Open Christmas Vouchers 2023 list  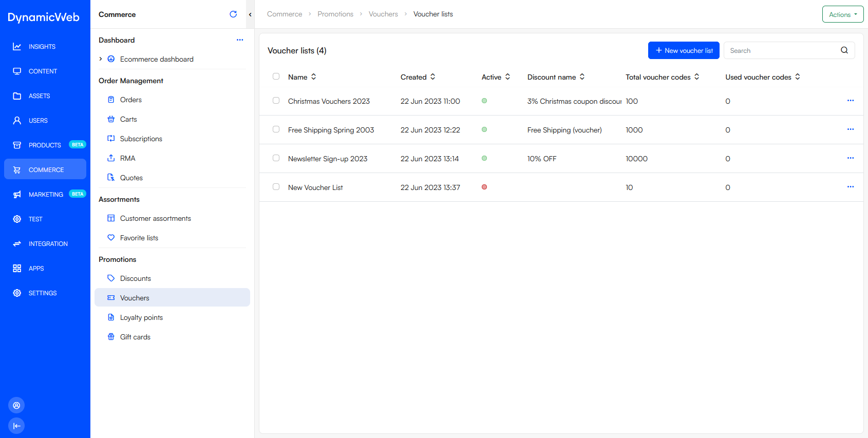[x=329, y=101]
